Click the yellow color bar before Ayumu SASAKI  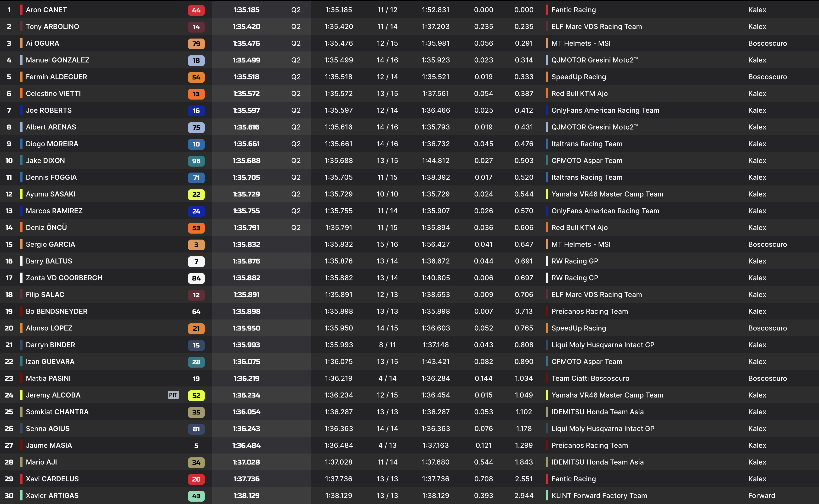click(21, 194)
